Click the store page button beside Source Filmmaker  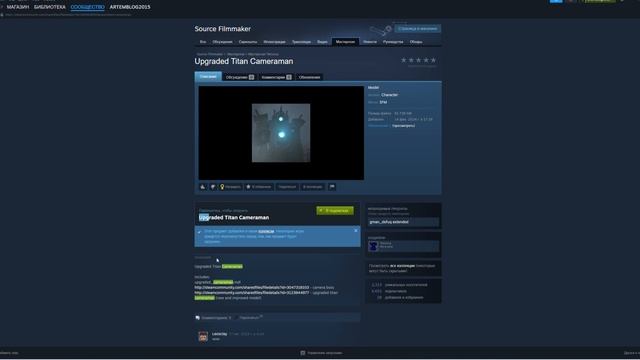point(417,29)
